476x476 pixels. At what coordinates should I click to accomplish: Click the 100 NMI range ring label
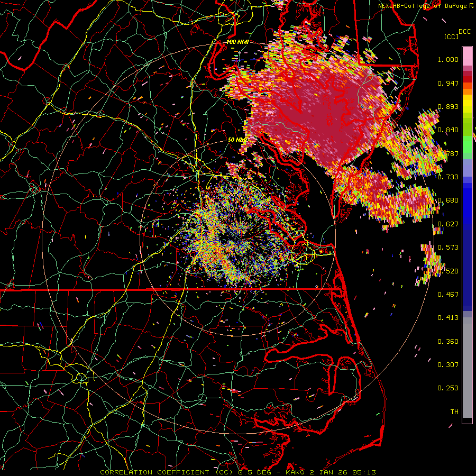point(237,42)
